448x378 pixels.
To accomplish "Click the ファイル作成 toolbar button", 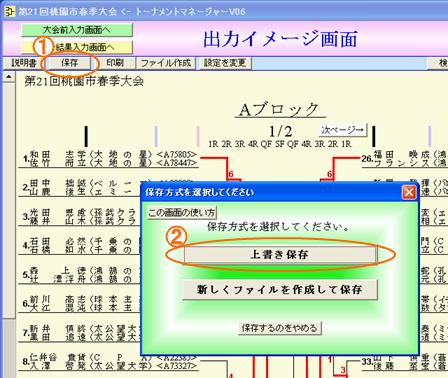I will [165, 63].
